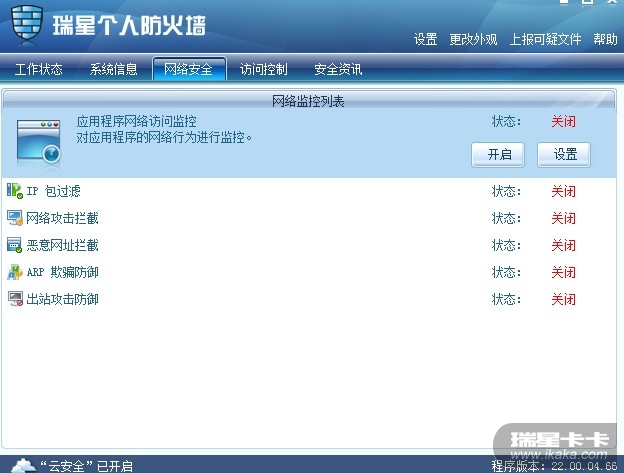
Task: Select the IP 包过滤 row
Action: pyautogui.click(x=309, y=191)
